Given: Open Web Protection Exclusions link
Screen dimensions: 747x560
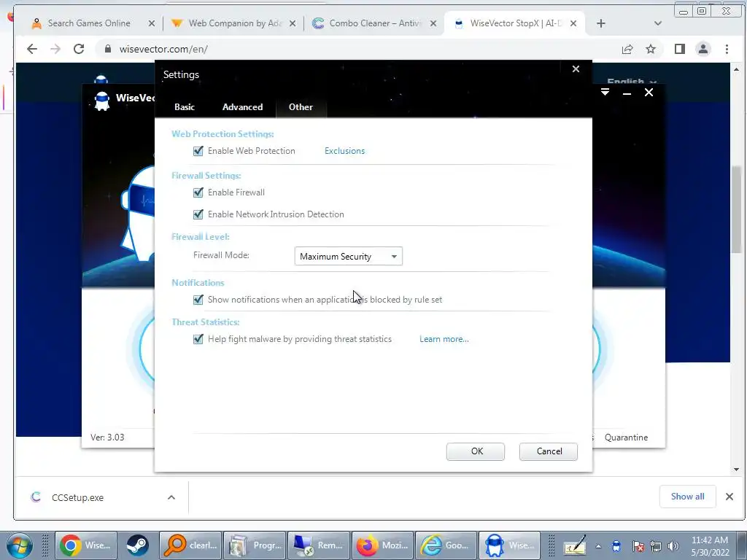Looking at the screenshot, I should click(344, 151).
